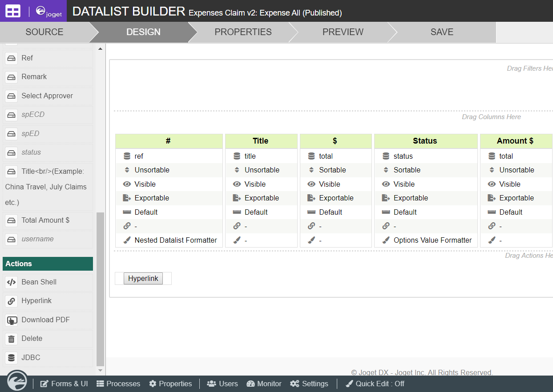Go to the DESIGN step tab

[143, 32]
